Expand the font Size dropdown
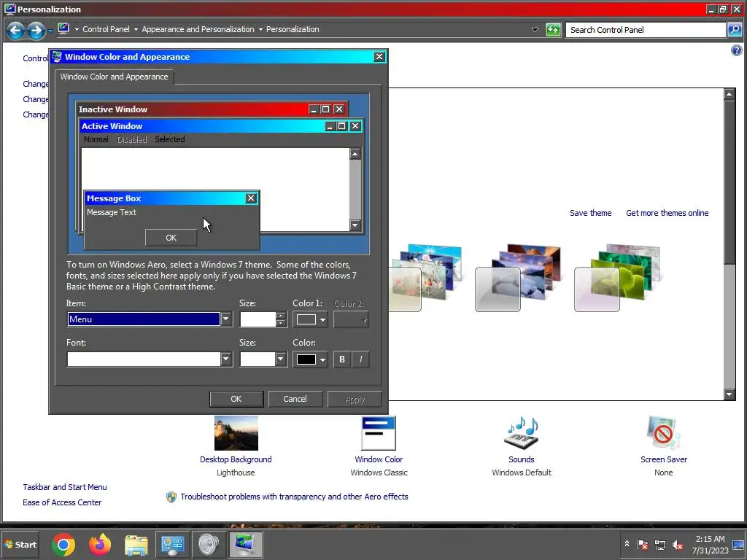The image size is (747, 560). [x=280, y=359]
